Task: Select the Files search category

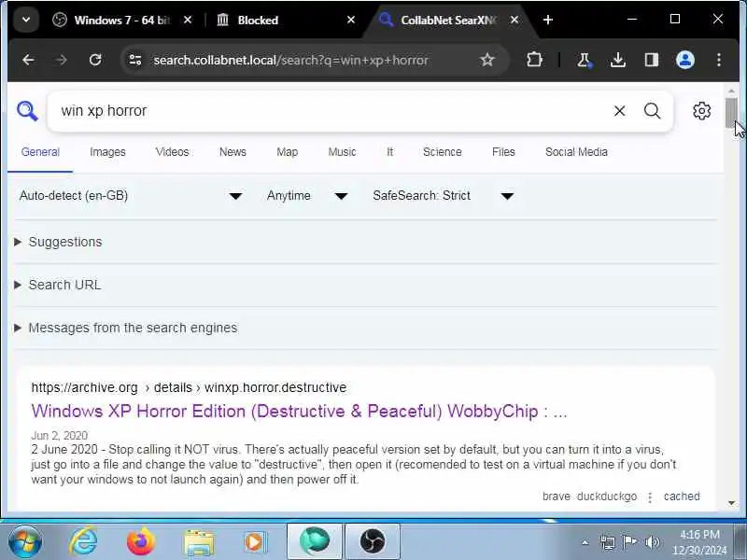Action: pyautogui.click(x=503, y=152)
